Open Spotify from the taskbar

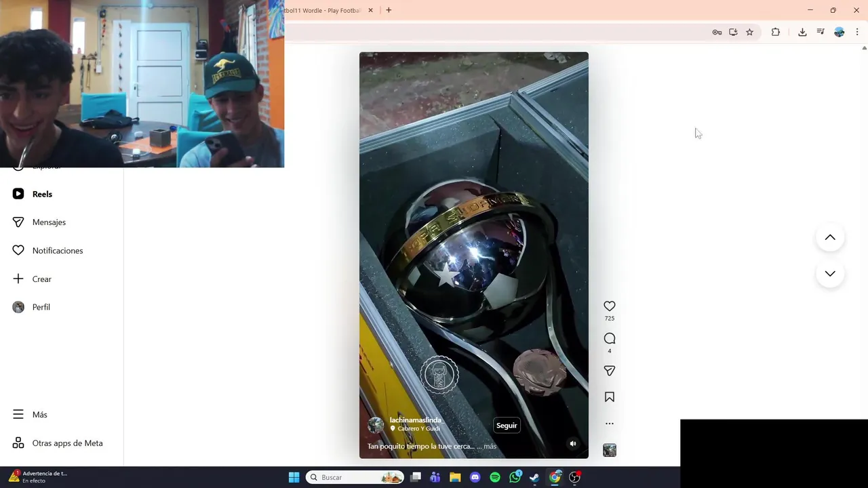(495, 477)
